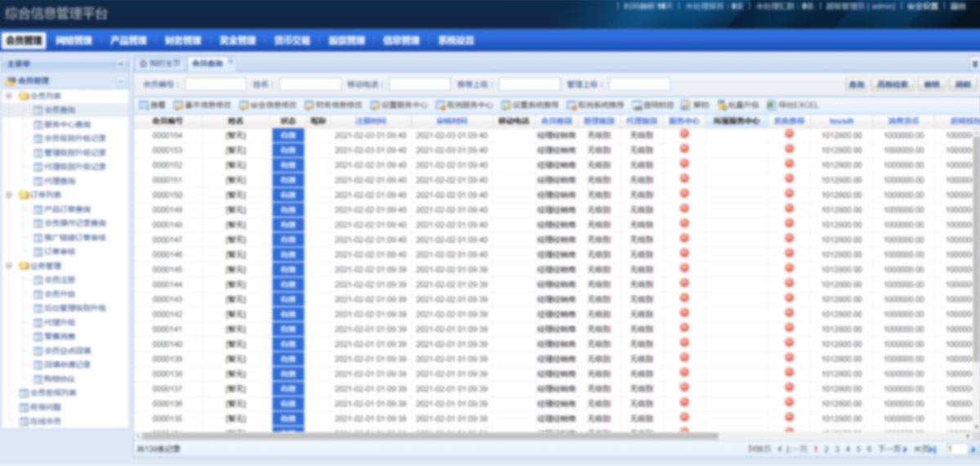
Task: Click the 批量升级 toolbar icon
Action: click(722, 105)
